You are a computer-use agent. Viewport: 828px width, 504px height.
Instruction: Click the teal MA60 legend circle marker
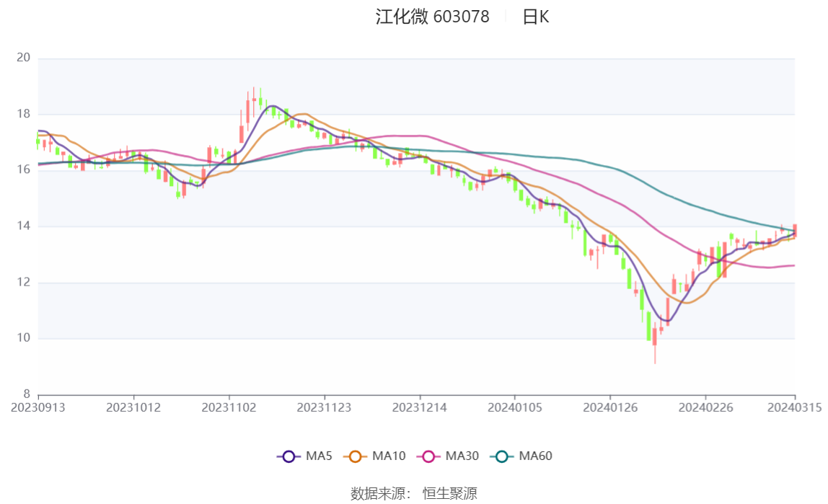tap(502, 456)
